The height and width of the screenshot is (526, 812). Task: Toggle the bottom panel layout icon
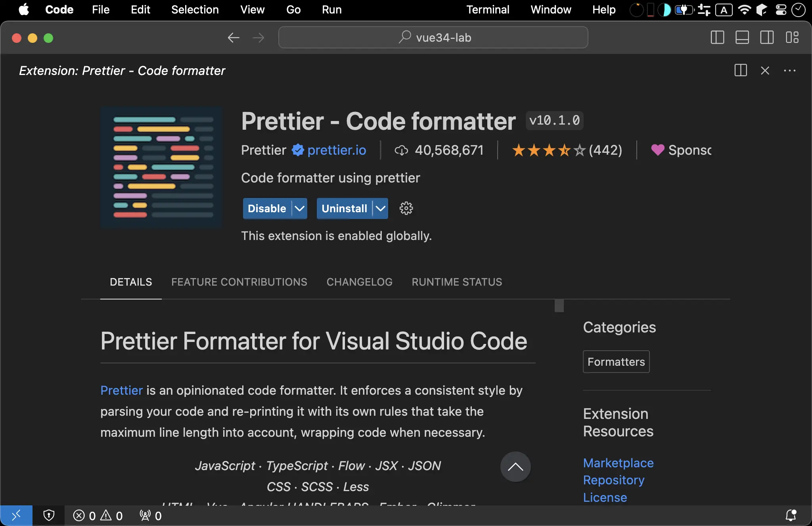[742, 38]
